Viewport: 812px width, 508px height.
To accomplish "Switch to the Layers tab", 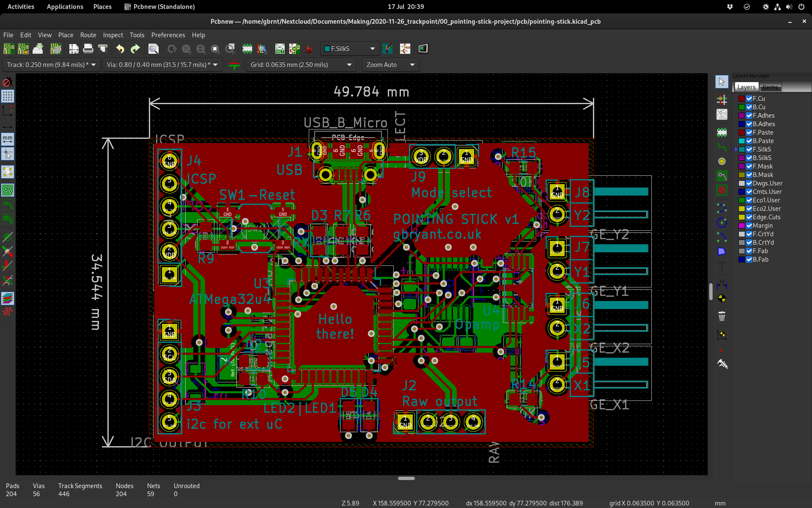I will coord(746,87).
